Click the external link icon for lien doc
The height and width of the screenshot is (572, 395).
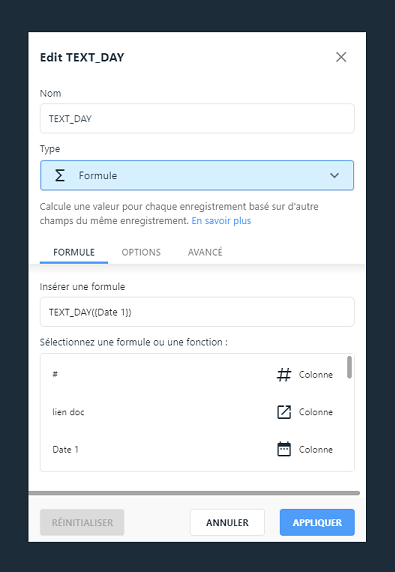284,412
